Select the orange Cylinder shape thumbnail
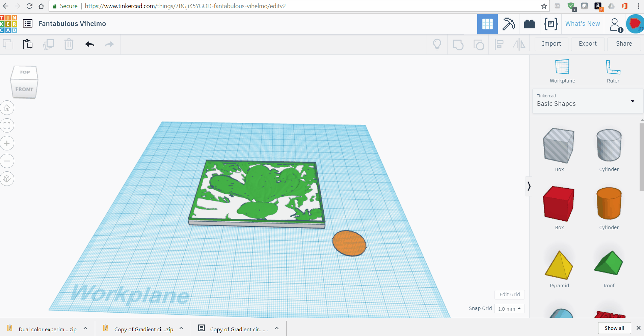This screenshot has height=336, width=644. click(x=608, y=204)
